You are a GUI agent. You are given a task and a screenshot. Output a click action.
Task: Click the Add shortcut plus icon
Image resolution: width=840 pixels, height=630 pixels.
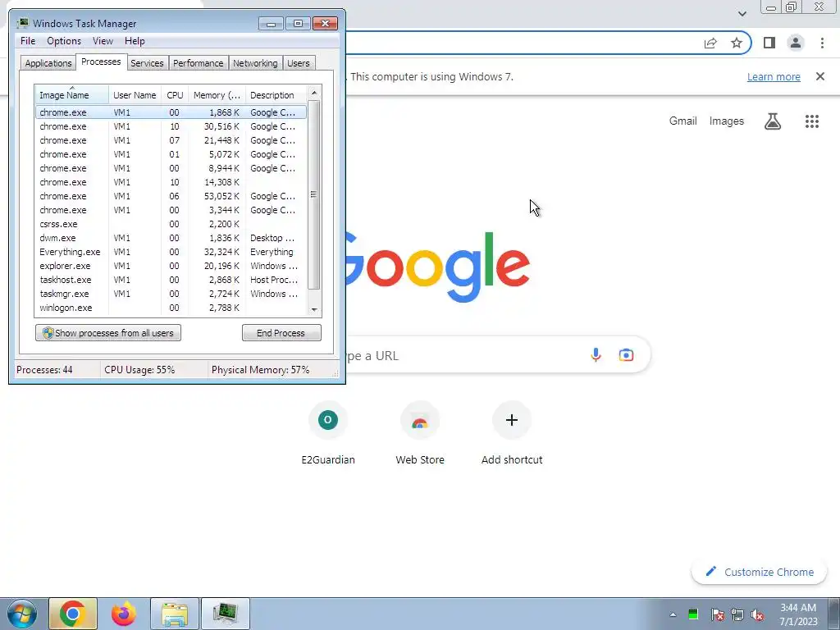tap(512, 420)
